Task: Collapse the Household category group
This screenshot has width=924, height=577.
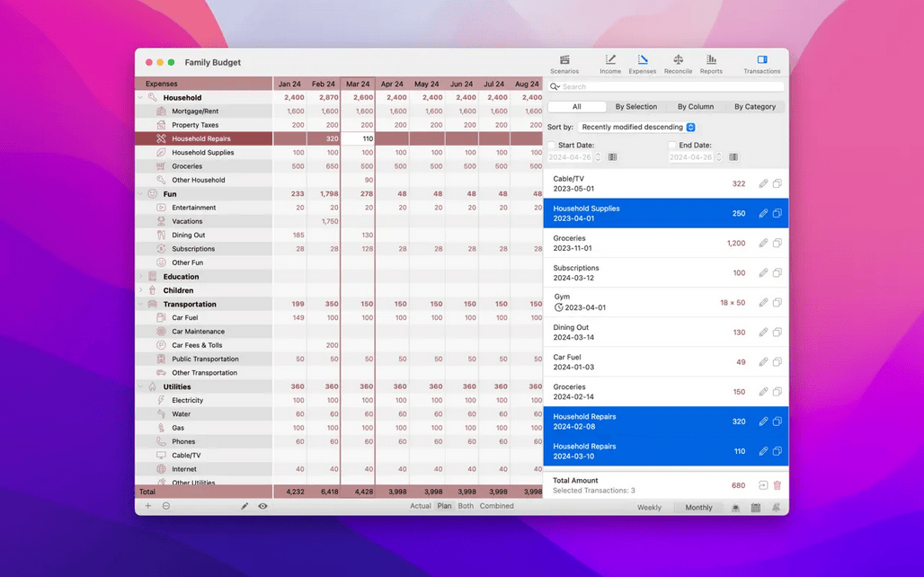Action: click(x=141, y=98)
